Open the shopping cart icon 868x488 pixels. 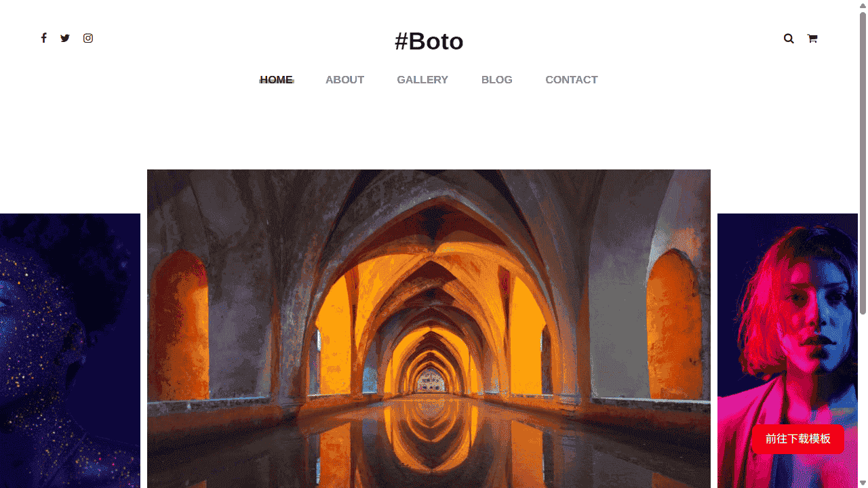click(812, 39)
